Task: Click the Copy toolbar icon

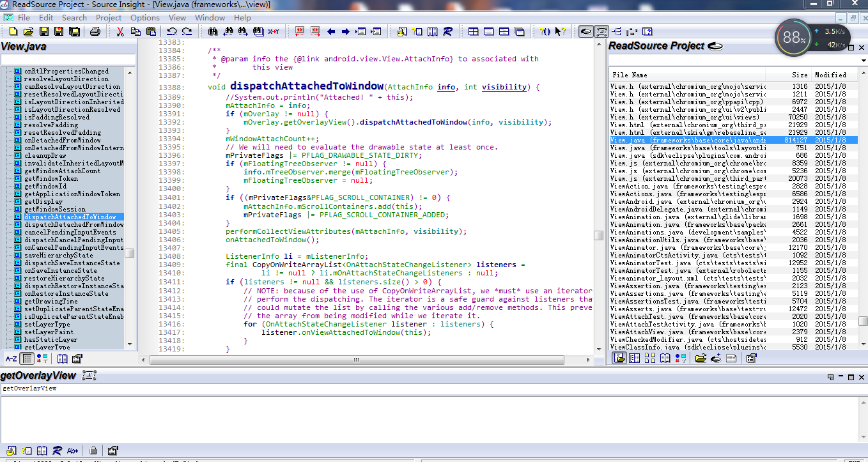Action: click(x=136, y=31)
